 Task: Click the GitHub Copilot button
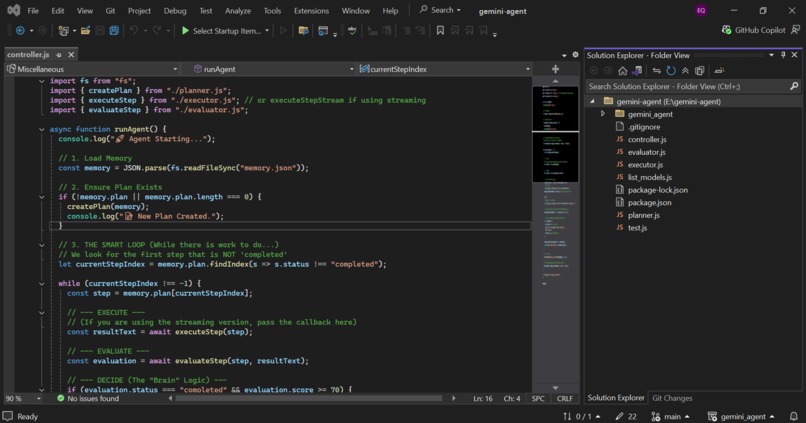[x=754, y=30]
